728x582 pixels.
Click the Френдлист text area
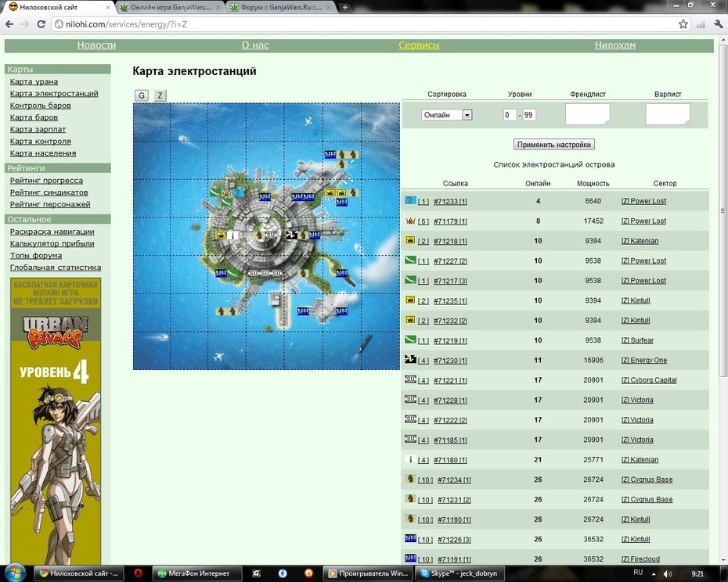pyautogui.click(x=587, y=114)
